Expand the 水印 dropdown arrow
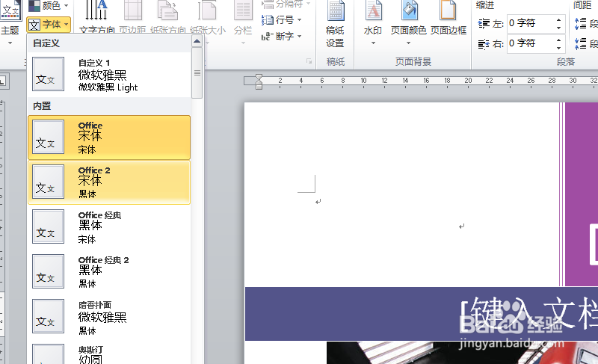This screenshot has height=364, width=598. (x=373, y=43)
